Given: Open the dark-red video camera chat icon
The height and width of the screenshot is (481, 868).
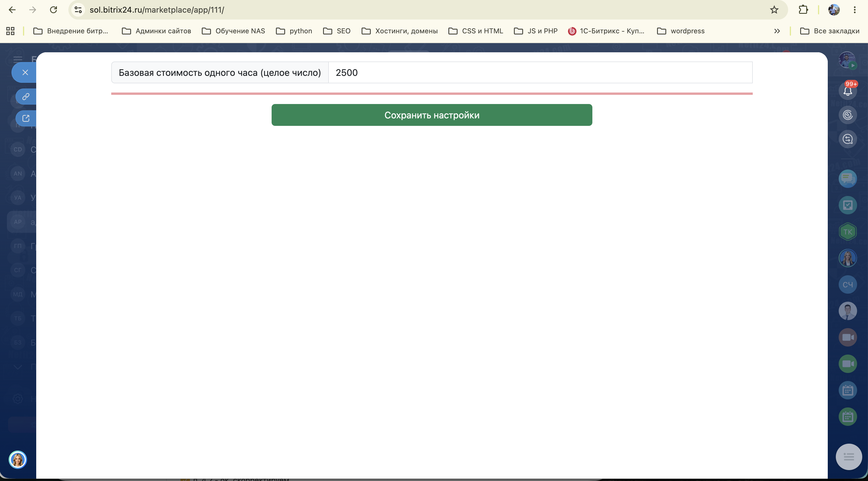Looking at the screenshot, I should pyautogui.click(x=847, y=338).
